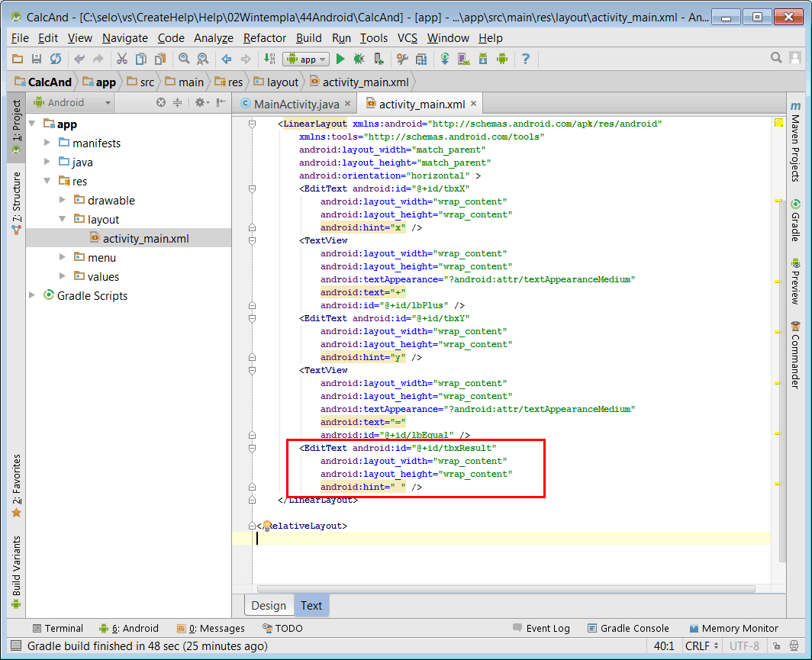Screen dimensions: 812x660
Task: Click the Open folder toolbar icon
Action: (x=17, y=59)
